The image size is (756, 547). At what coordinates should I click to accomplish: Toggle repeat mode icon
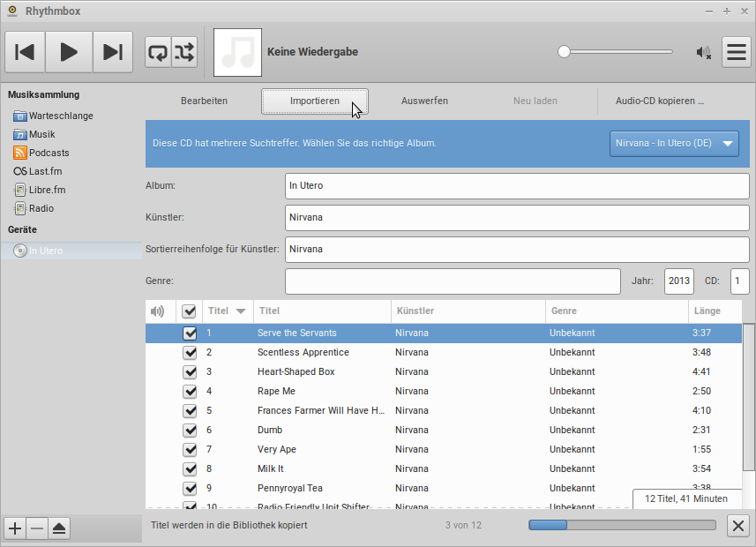(x=158, y=52)
